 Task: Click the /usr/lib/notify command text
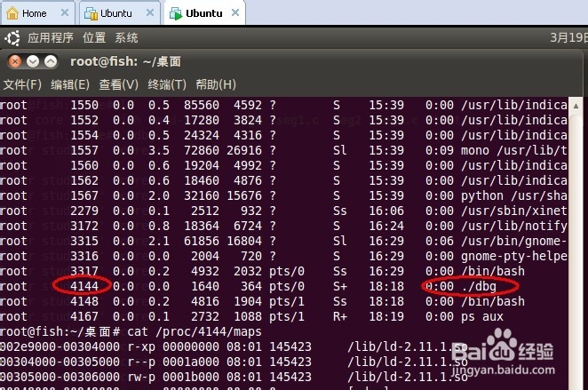[514, 227]
